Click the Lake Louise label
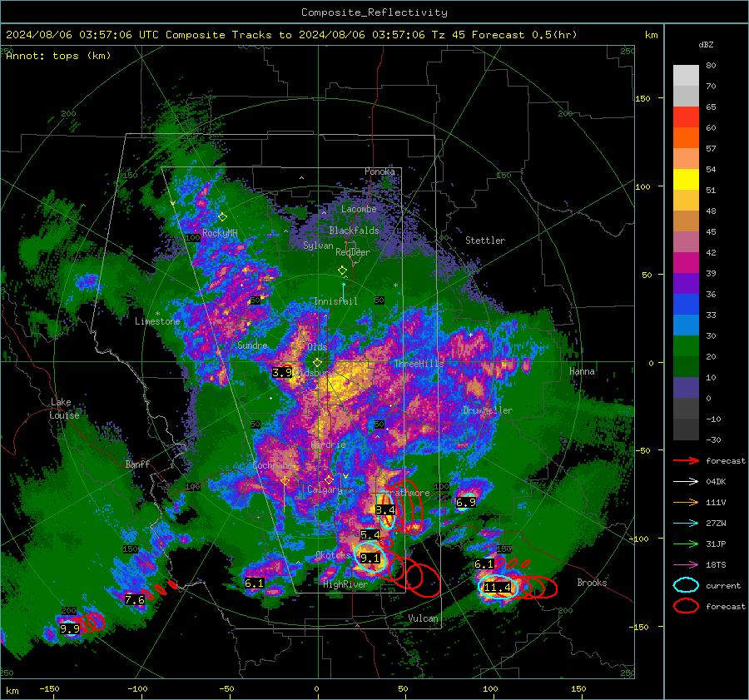 [x=64, y=409]
